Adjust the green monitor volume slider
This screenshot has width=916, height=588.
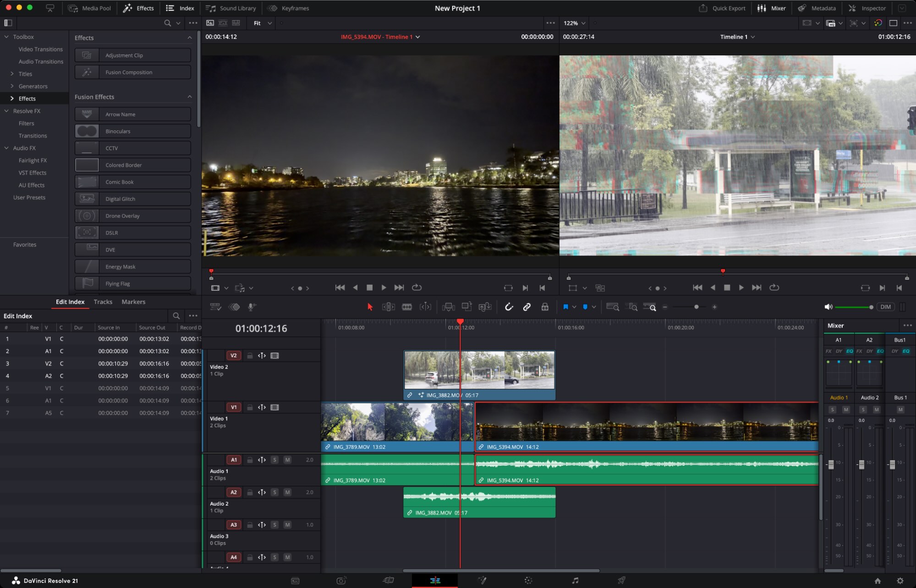(x=854, y=307)
